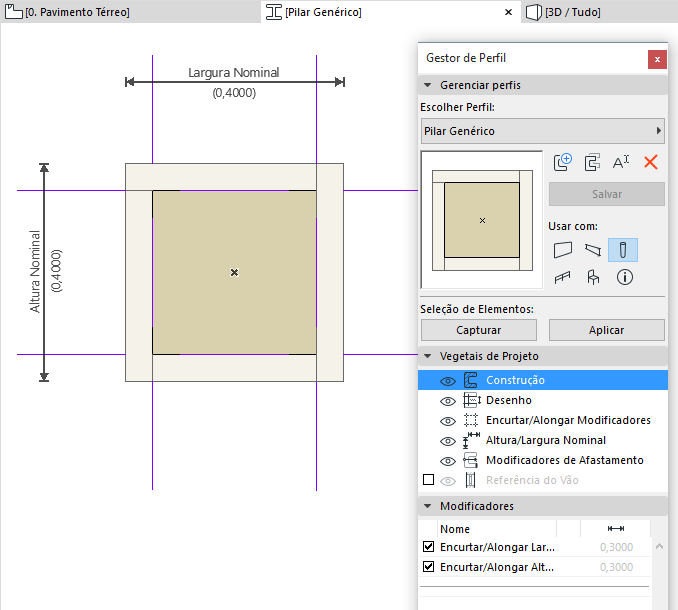Hide the Construção layer eye
Image resolution: width=678 pixels, height=610 pixels.
click(448, 381)
